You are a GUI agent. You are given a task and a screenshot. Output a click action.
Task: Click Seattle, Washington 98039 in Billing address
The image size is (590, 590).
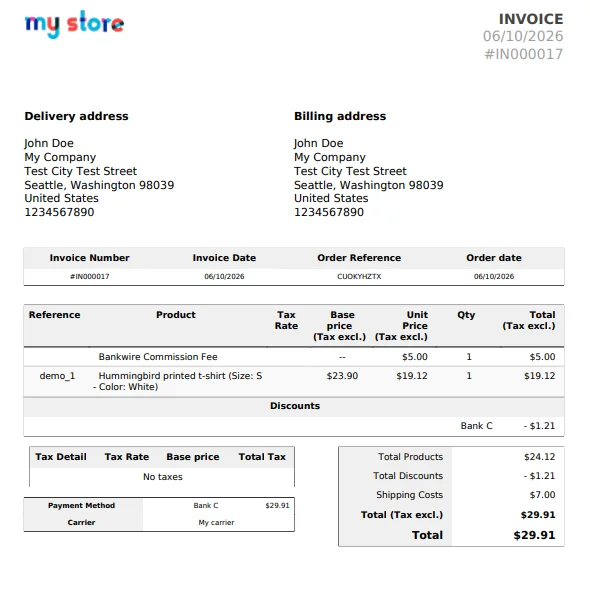[369, 185]
